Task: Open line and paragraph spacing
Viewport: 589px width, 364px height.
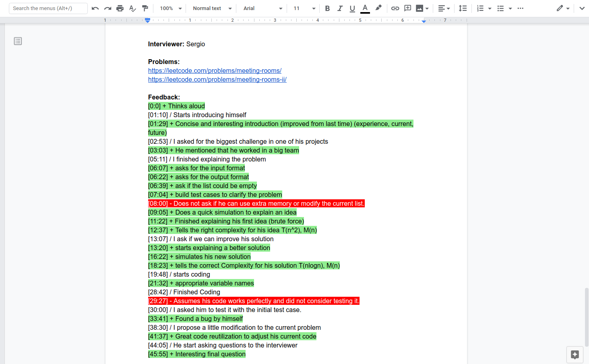Action: coord(463,8)
